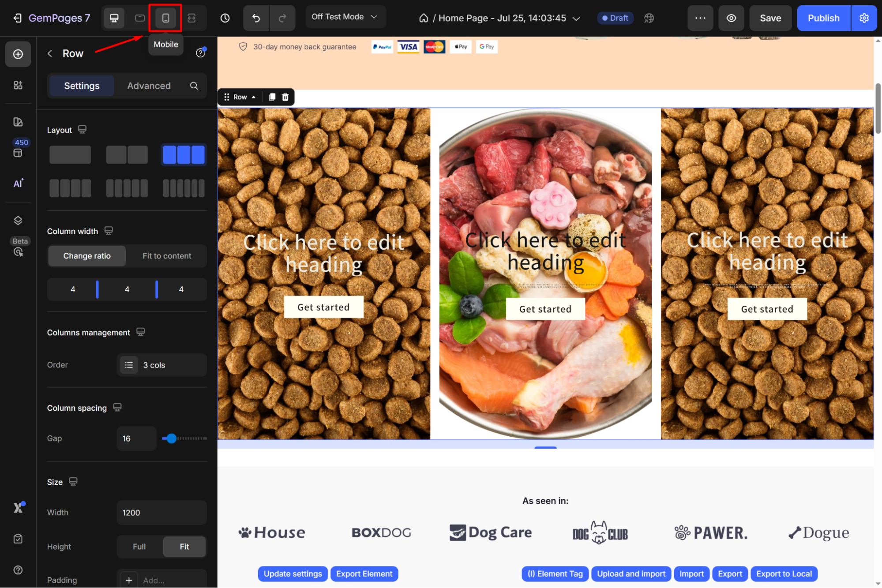This screenshot has width=882, height=588.
Task: Set row height to Full
Action: pos(139,547)
